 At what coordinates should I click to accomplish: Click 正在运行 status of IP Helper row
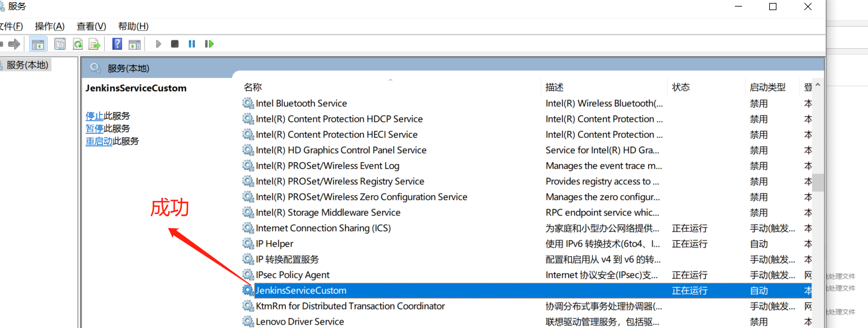pos(690,244)
